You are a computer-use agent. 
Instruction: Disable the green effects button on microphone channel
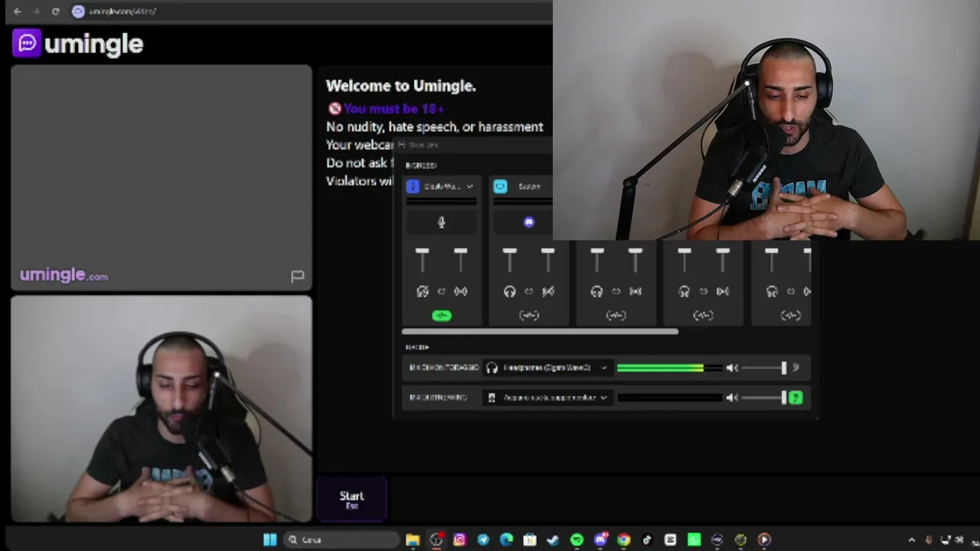coord(442,315)
